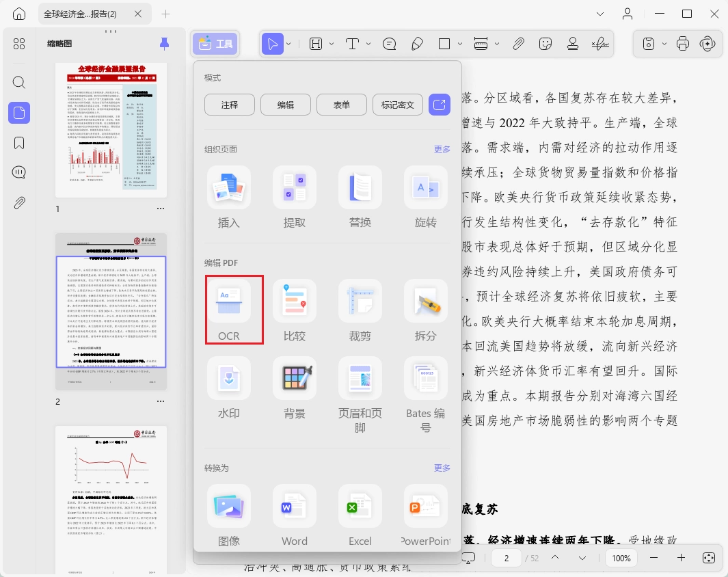This screenshot has height=577, width=728.
Task: Open the 裁剪 crop tool
Action: point(360,310)
